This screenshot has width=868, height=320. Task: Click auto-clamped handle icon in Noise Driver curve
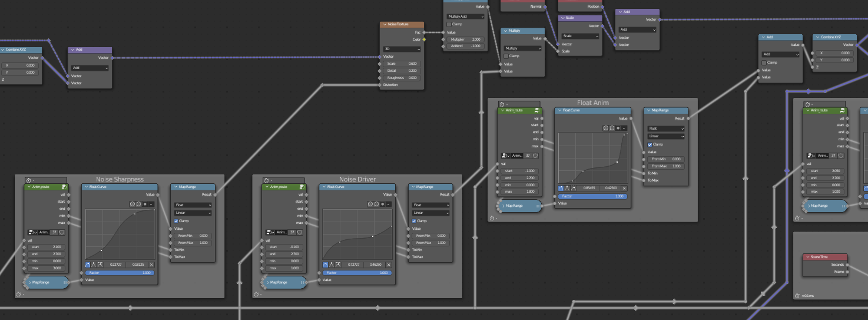[338, 265]
